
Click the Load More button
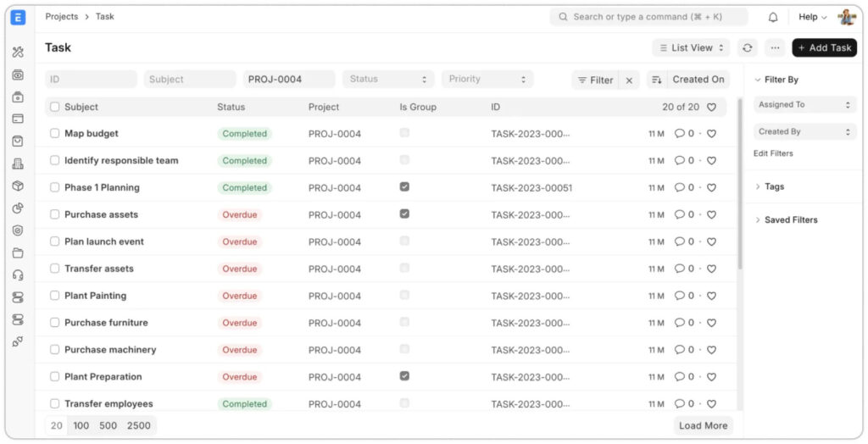[x=703, y=425]
